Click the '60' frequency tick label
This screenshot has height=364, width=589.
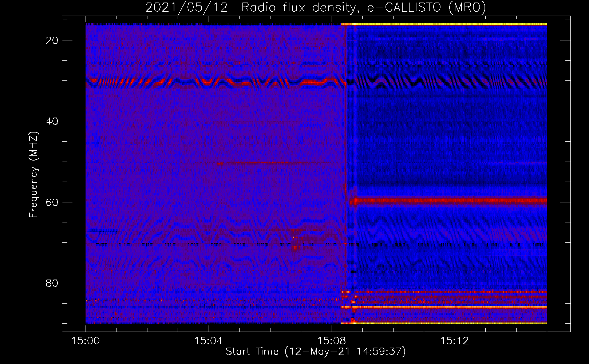[x=52, y=202]
